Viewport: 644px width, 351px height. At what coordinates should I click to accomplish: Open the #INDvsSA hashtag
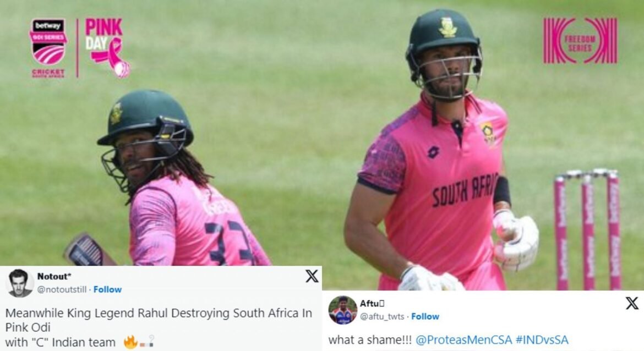pyautogui.click(x=542, y=340)
